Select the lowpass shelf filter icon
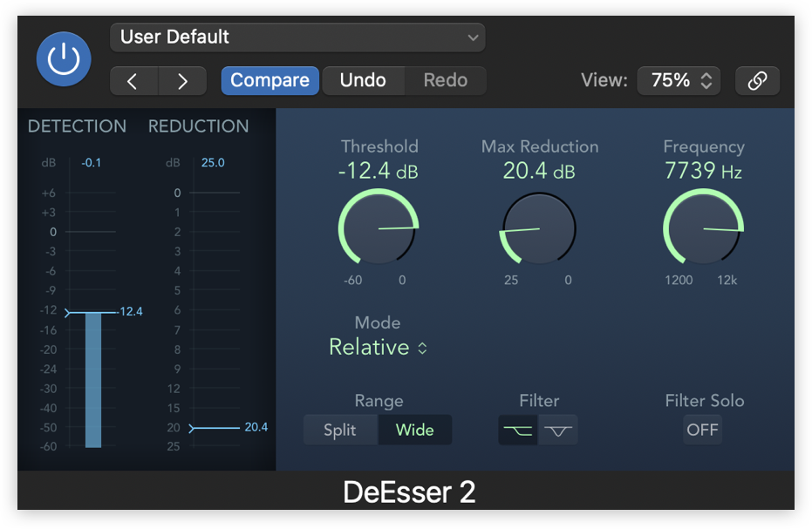The height and width of the screenshot is (529, 812). [x=518, y=431]
